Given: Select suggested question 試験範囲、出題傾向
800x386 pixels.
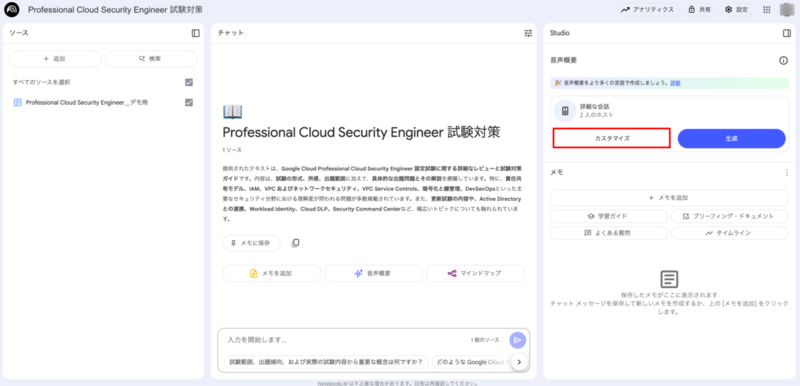Looking at the screenshot, I should coord(326,362).
